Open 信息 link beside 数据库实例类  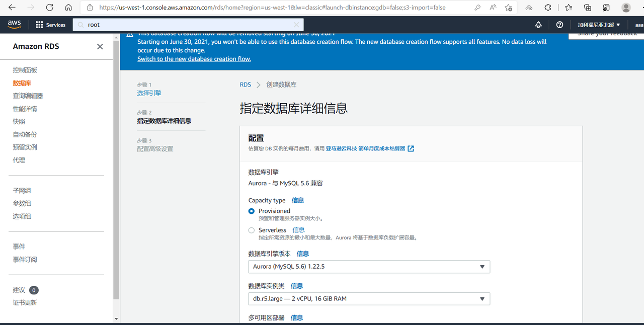pos(296,286)
